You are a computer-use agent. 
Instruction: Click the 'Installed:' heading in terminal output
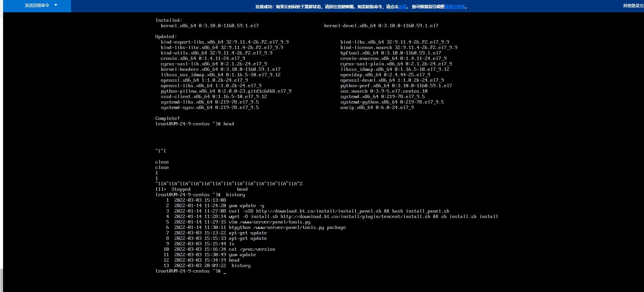169,20
